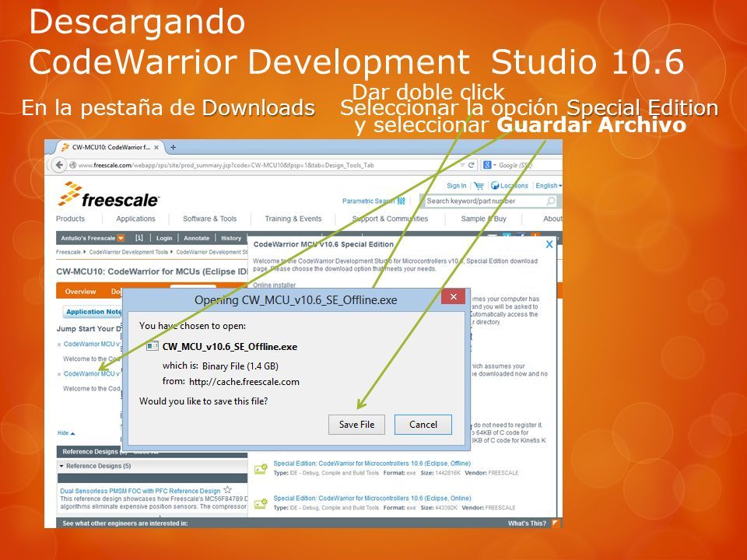Open CodeWarrior Development Tools breadcrumb
Viewport: 747px width, 560px height.
[128, 252]
